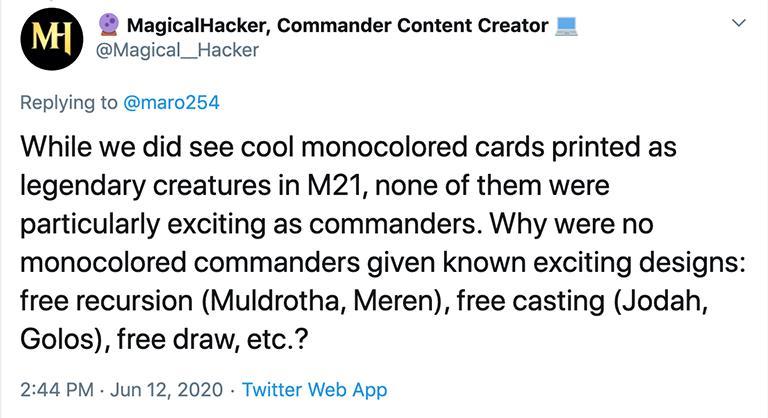Open the Twitter Web App source link
768x418 pixels.
tap(314, 390)
